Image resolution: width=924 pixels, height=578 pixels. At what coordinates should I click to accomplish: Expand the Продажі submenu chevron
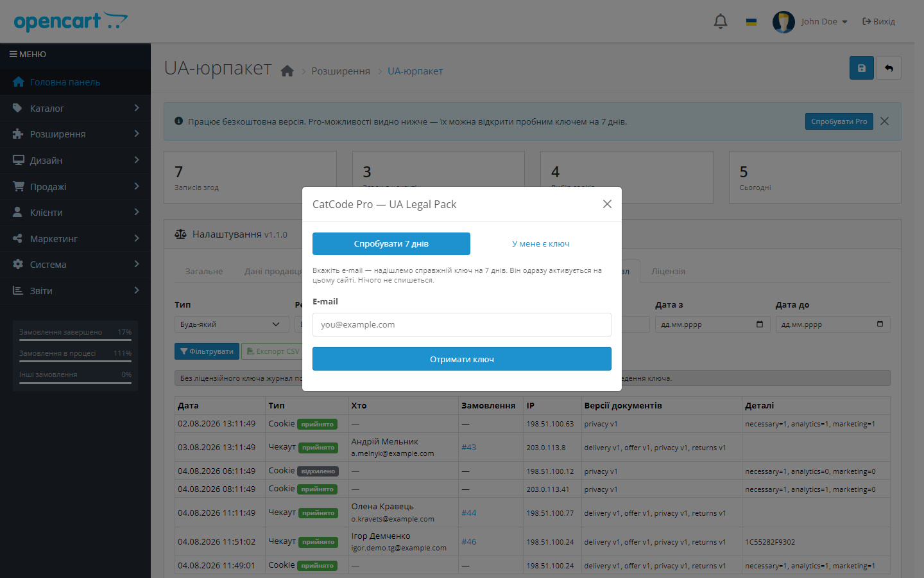(137, 186)
